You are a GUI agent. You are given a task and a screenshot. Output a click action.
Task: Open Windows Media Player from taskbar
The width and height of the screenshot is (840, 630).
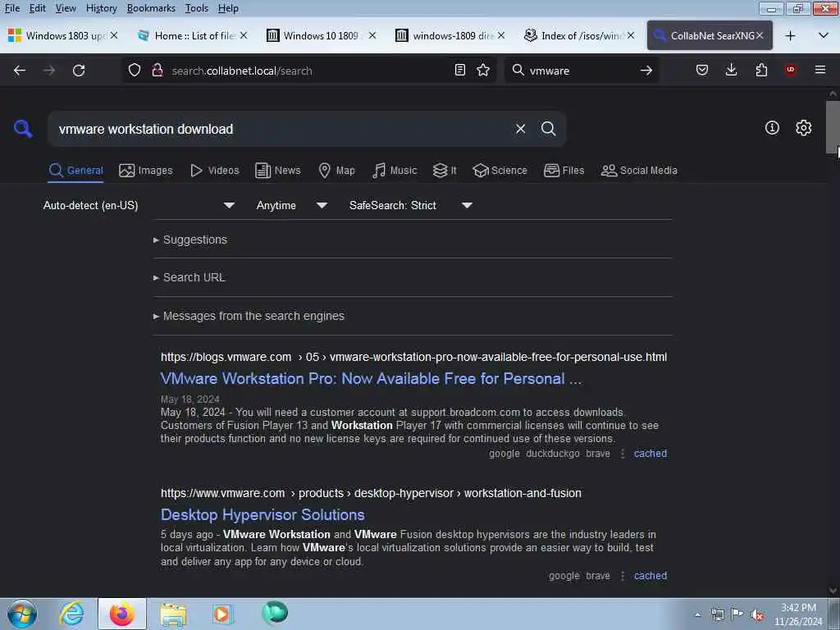221,614
